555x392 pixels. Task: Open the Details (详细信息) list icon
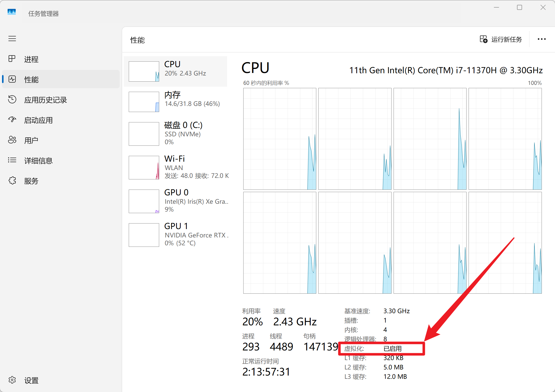(12, 160)
